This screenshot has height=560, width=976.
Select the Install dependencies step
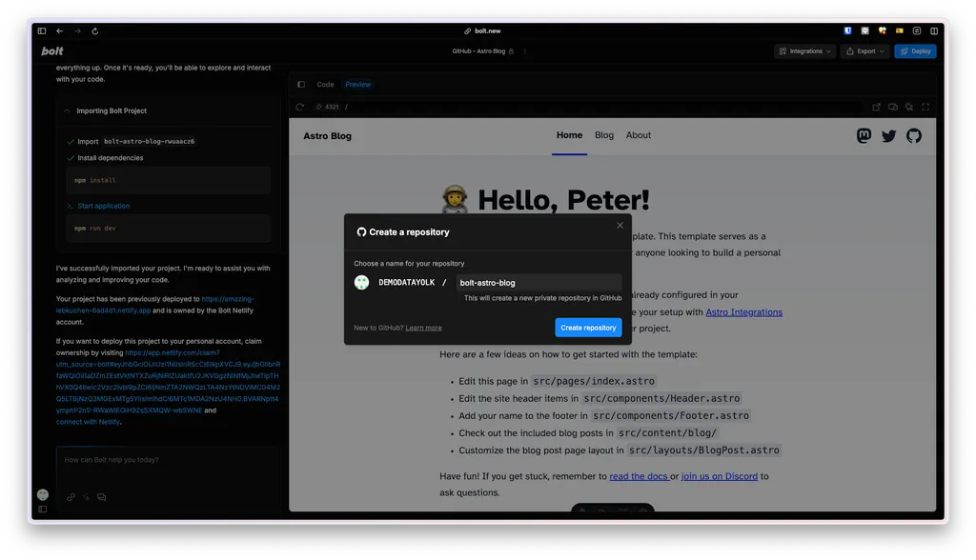tap(105, 158)
